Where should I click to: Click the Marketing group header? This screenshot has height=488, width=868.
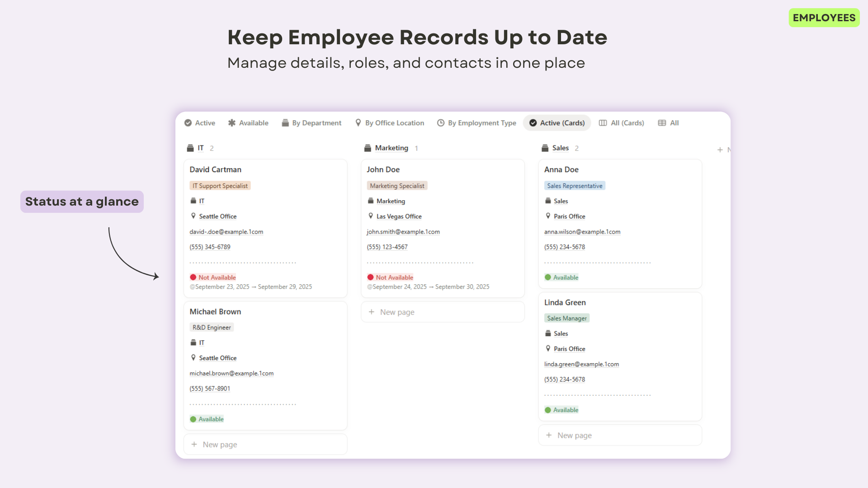(x=392, y=148)
